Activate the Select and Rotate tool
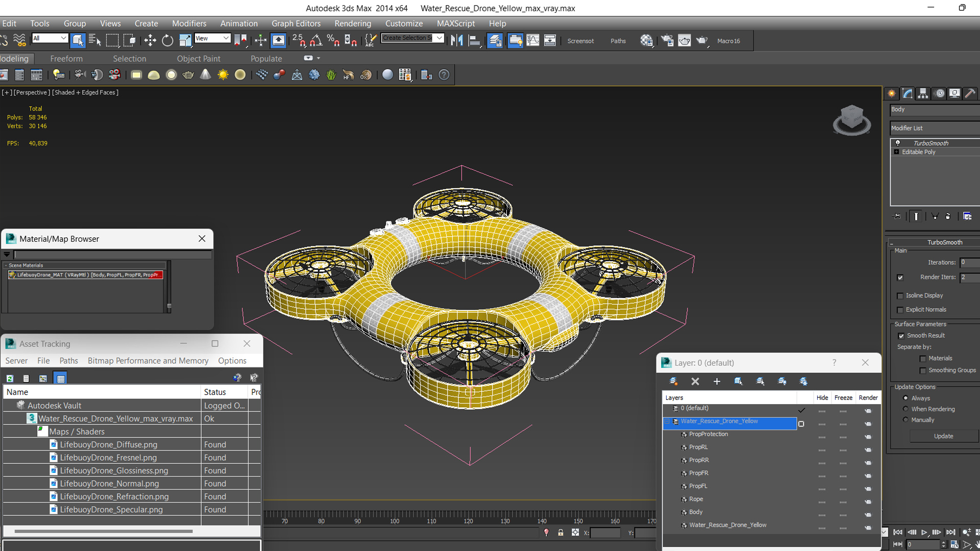980x551 pixels. tap(167, 40)
